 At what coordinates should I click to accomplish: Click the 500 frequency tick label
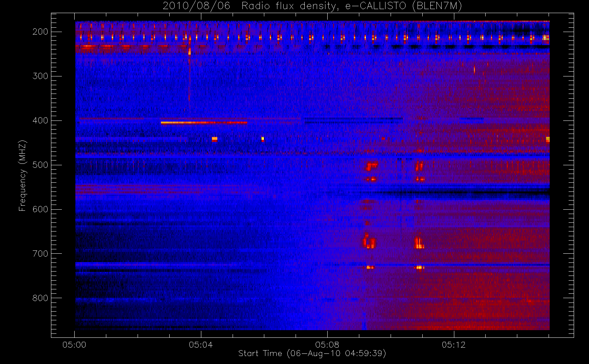40,165
